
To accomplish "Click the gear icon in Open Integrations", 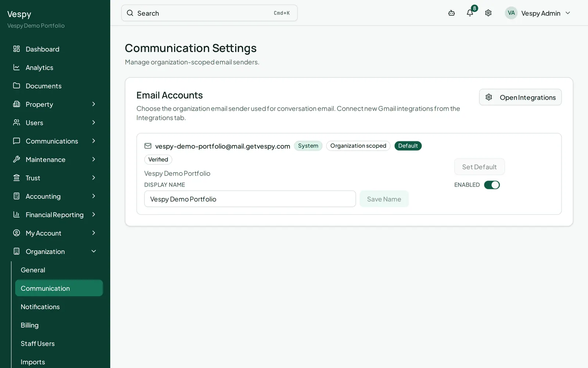I will coord(489,97).
